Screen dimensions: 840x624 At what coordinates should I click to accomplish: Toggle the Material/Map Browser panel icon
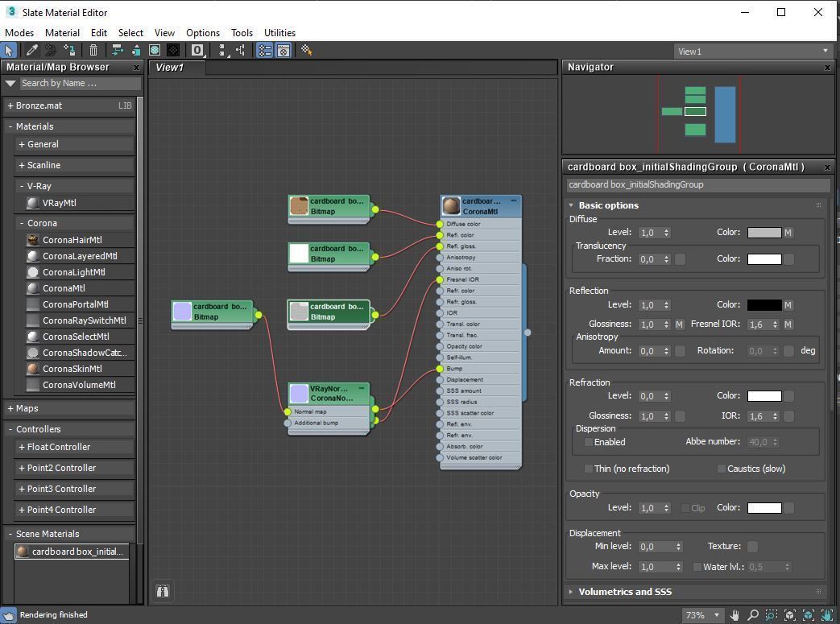(x=265, y=51)
